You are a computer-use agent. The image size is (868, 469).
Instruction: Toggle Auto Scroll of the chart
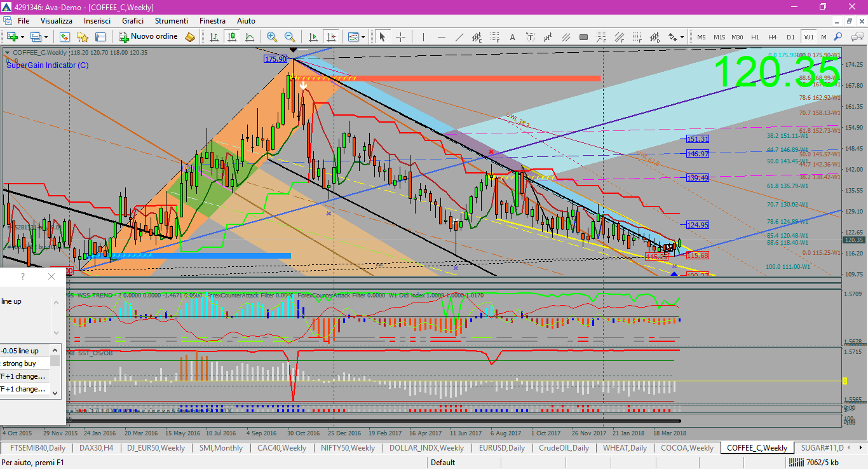point(313,37)
